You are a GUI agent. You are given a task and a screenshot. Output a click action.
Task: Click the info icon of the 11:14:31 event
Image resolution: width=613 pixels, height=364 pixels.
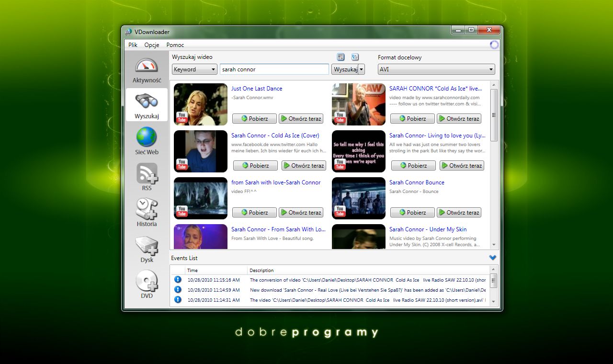pos(178,300)
